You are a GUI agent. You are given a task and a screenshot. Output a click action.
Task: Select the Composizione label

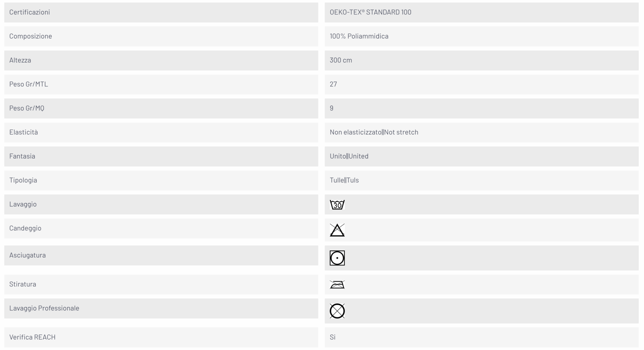pyautogui.click(x=30, y=36)
